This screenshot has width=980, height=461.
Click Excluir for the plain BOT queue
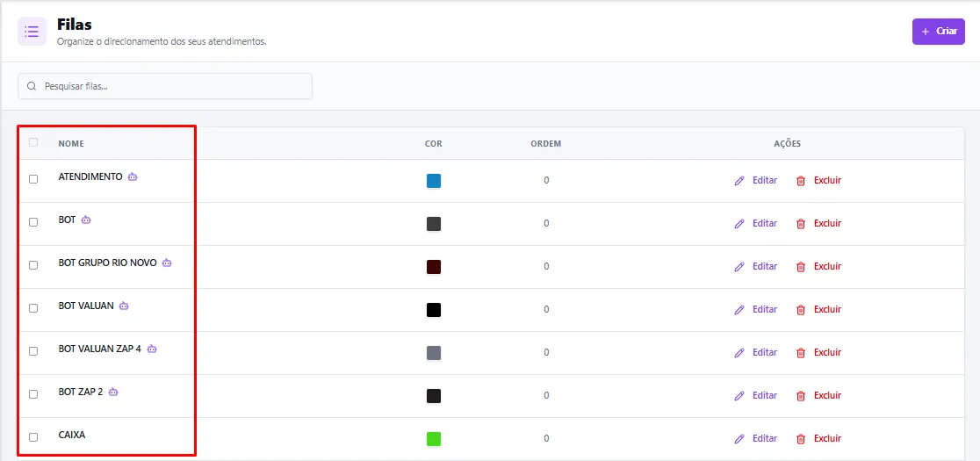tap(818, 224)
